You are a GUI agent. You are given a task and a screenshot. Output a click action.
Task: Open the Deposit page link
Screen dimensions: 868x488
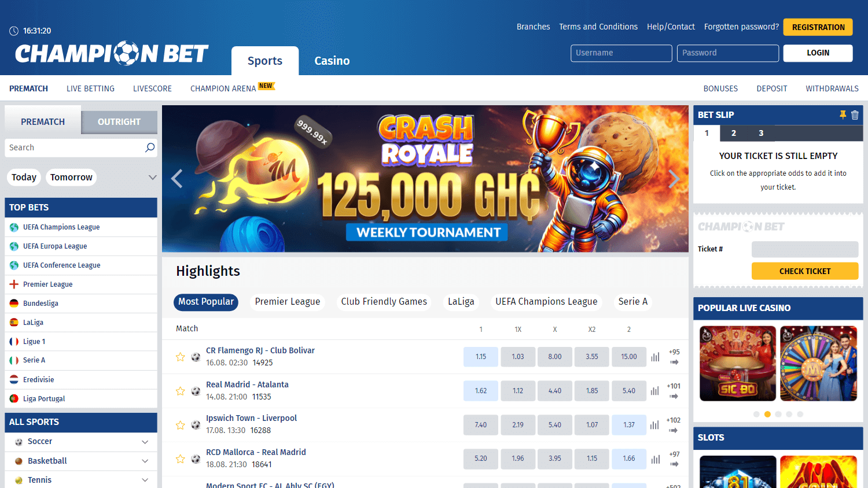772,88
